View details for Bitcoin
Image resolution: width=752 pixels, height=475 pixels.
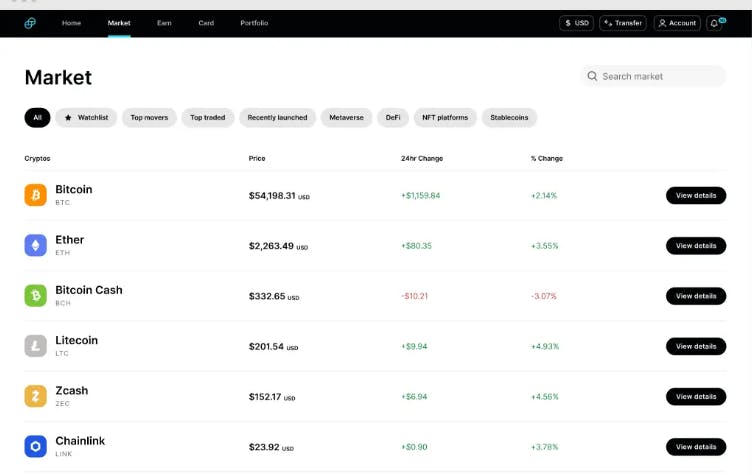696,195
